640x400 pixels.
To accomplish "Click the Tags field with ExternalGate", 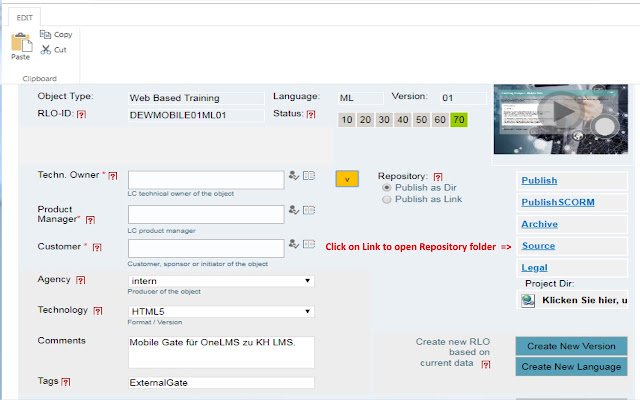I will point(221,383).
